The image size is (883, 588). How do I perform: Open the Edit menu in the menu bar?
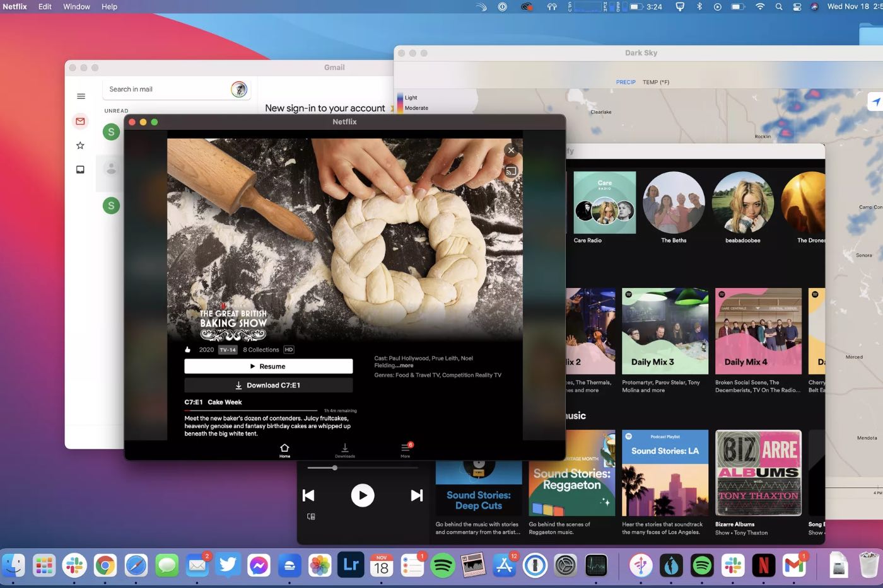[x=45, y=6]
